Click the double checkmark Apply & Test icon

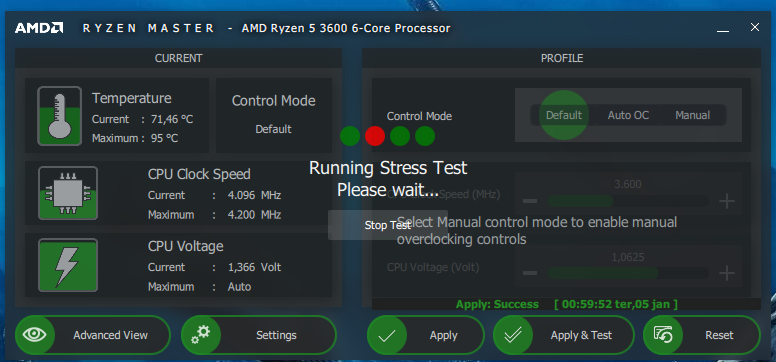point(513,335)
